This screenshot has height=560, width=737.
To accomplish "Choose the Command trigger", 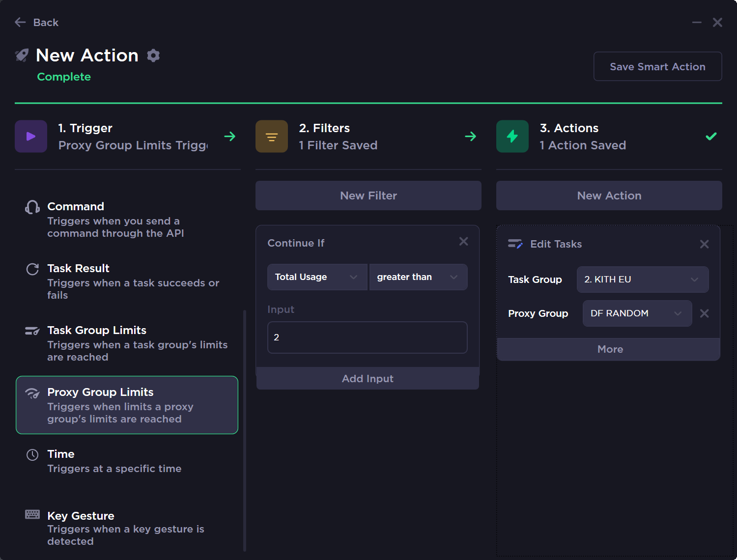I will pyautogui.click(x=127, y=220).
